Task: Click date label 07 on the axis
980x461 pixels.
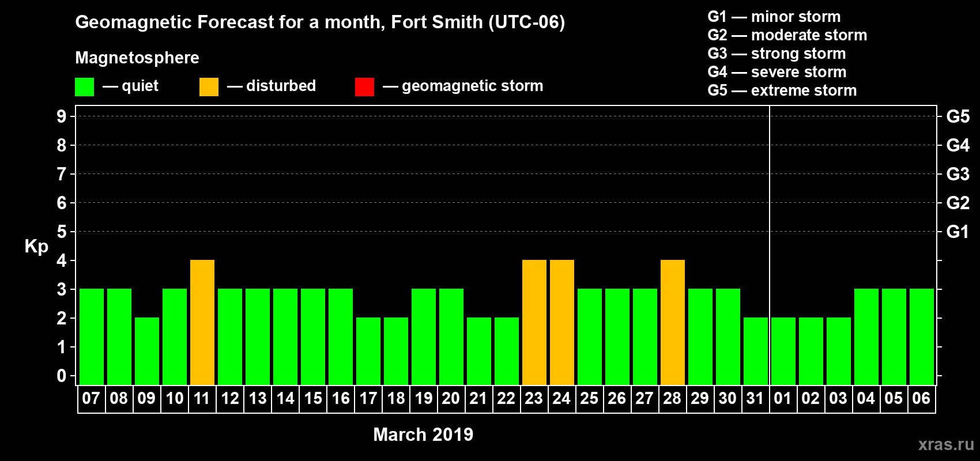Action: (x=91, y=398)
